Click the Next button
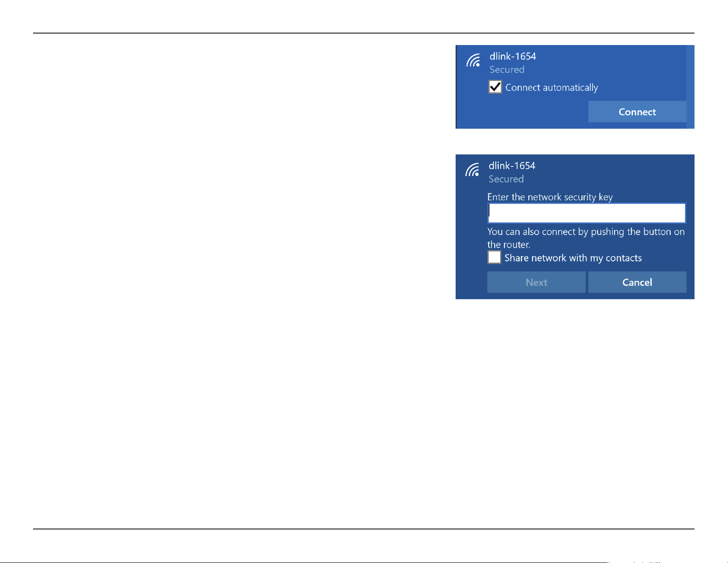This screenshot has height=563, width=728. pyautogui.click(x=536, y=282)
